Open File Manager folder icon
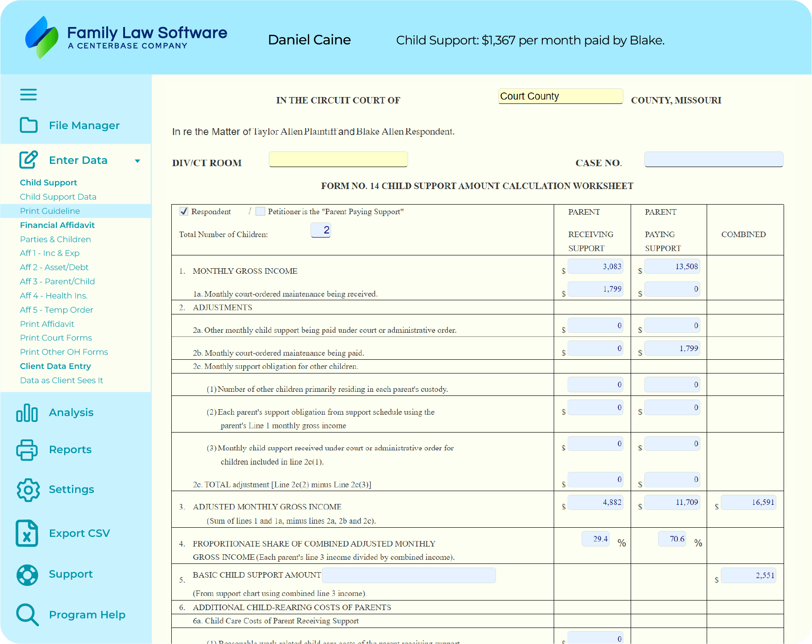 (x=28, y=125)
